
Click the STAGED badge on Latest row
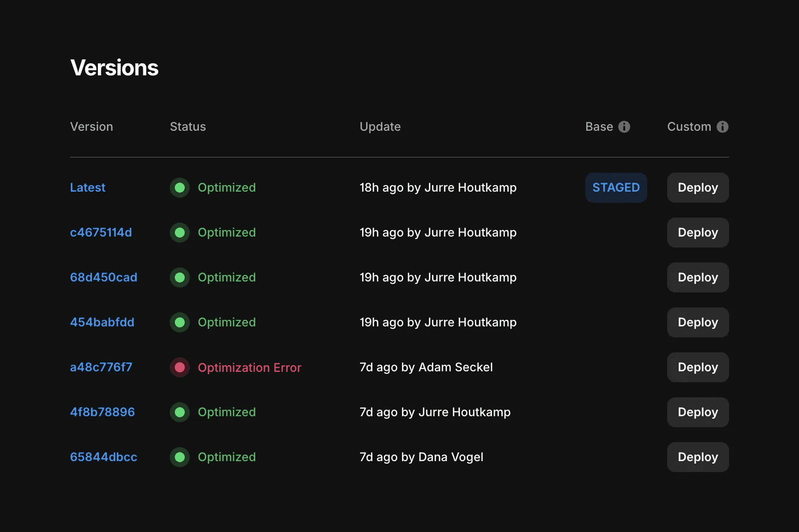(x=616, y=188)
